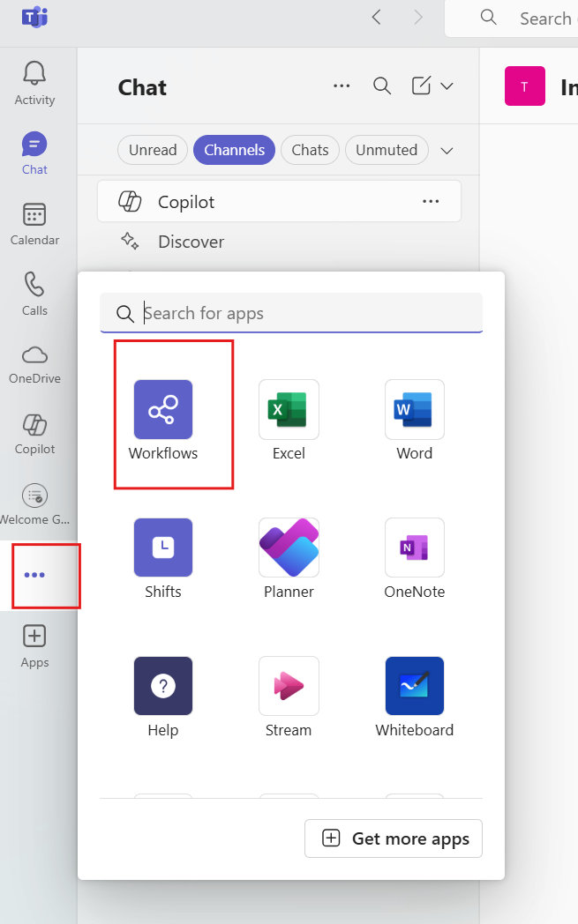
Task: Select the Chats filter
Action: [311, 150]
